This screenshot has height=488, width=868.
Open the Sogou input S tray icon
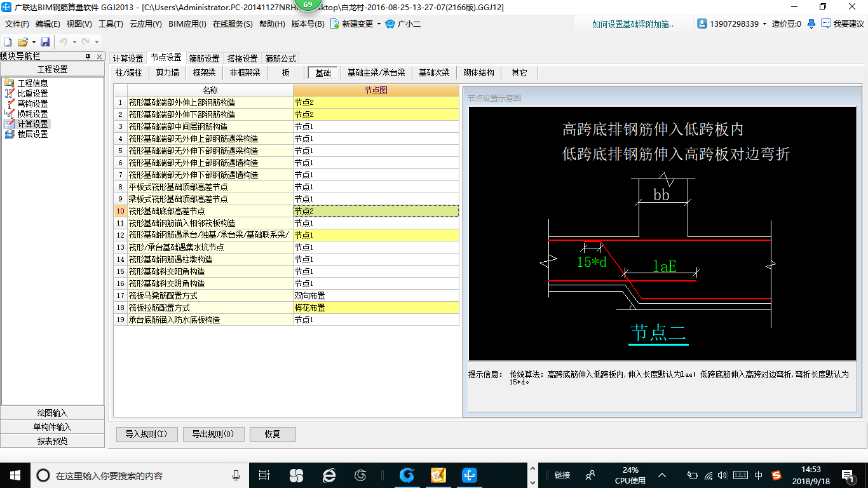776,475
